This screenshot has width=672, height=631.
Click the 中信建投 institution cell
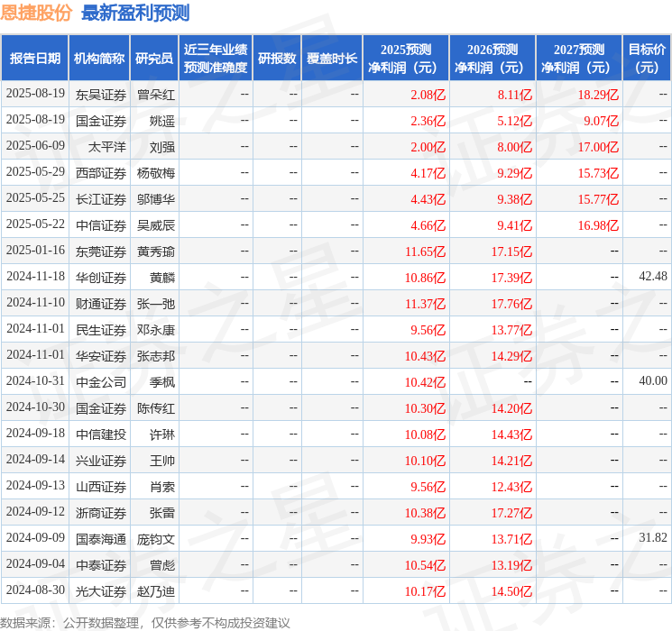pos(101,434)
